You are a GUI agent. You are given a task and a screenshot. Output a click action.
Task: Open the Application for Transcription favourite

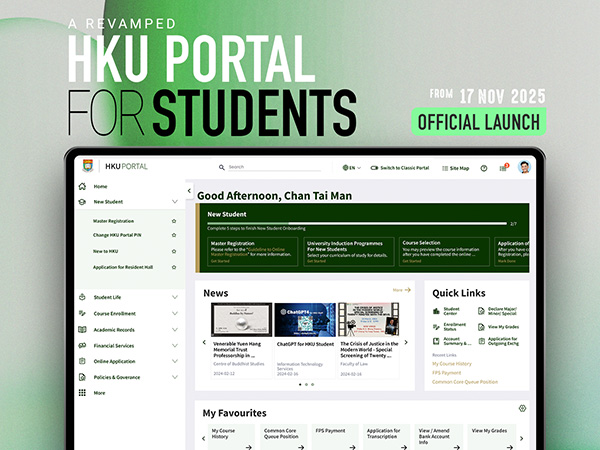tap(386, 437)
